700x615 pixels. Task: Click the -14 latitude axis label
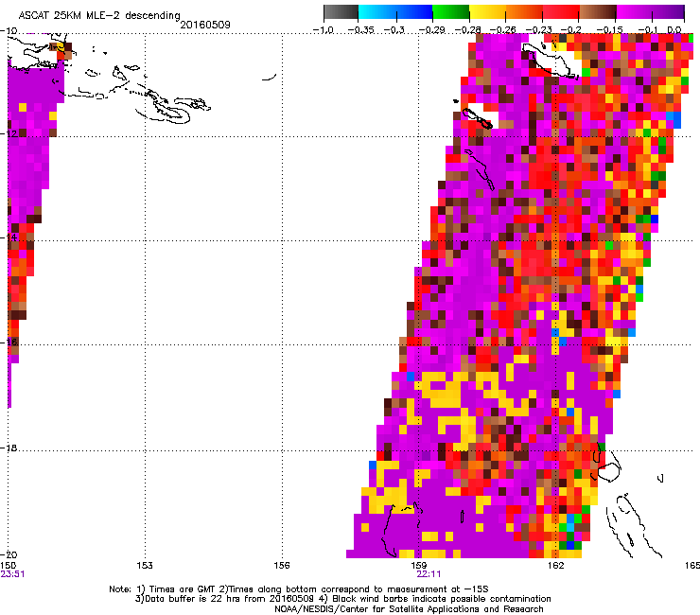pyautogui.click(x=9, y=237)
